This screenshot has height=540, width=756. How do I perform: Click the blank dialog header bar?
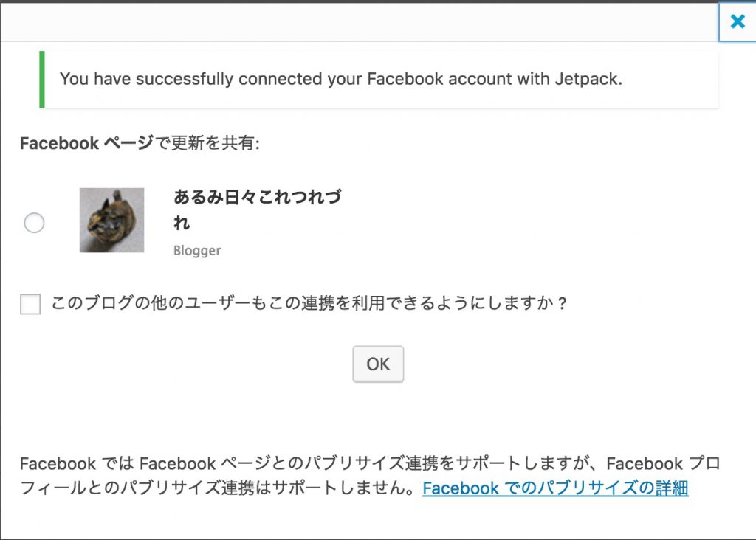coord(360,21)
